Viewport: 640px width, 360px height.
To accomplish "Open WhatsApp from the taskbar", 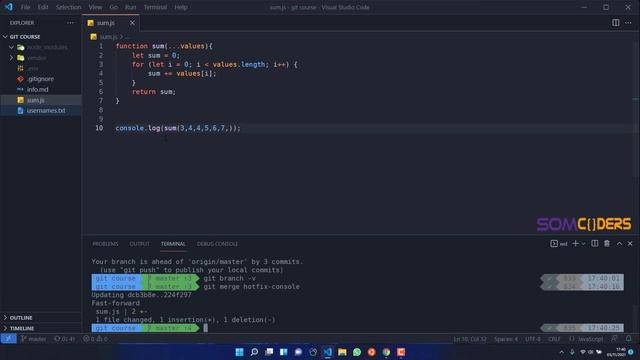I will coord(357,352).
